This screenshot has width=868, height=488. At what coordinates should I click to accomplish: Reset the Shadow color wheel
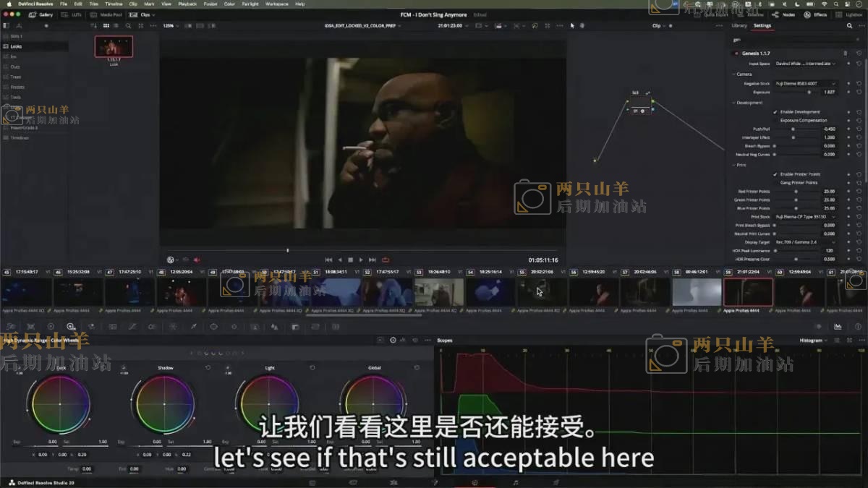coord(208,367)
